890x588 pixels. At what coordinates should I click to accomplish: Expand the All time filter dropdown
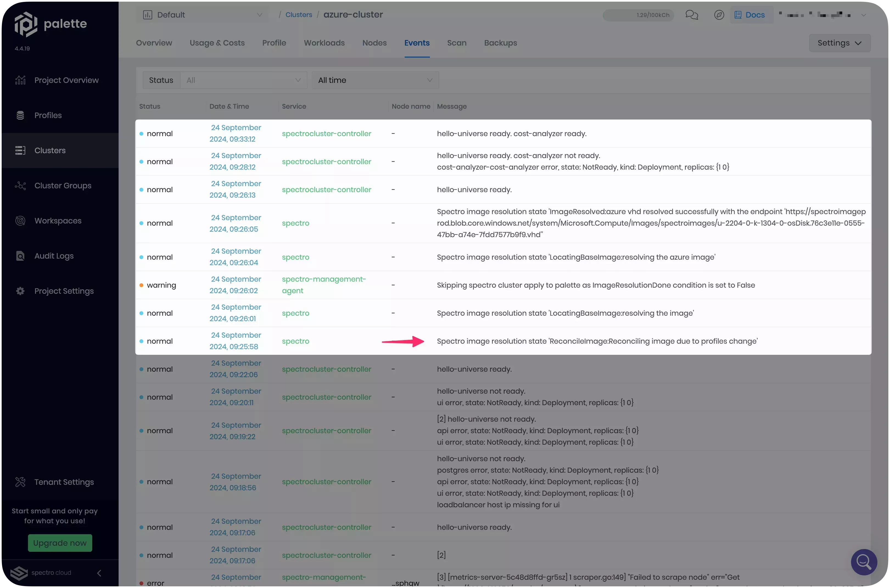point(375,80)
